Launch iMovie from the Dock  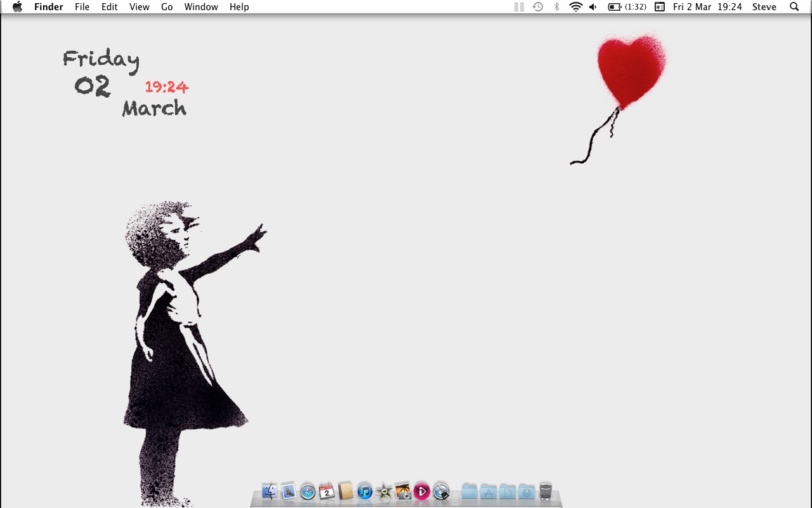coord(384,491)
